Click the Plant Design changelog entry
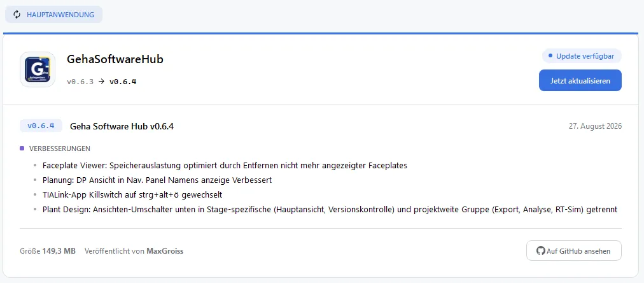 tap(330, 209)
